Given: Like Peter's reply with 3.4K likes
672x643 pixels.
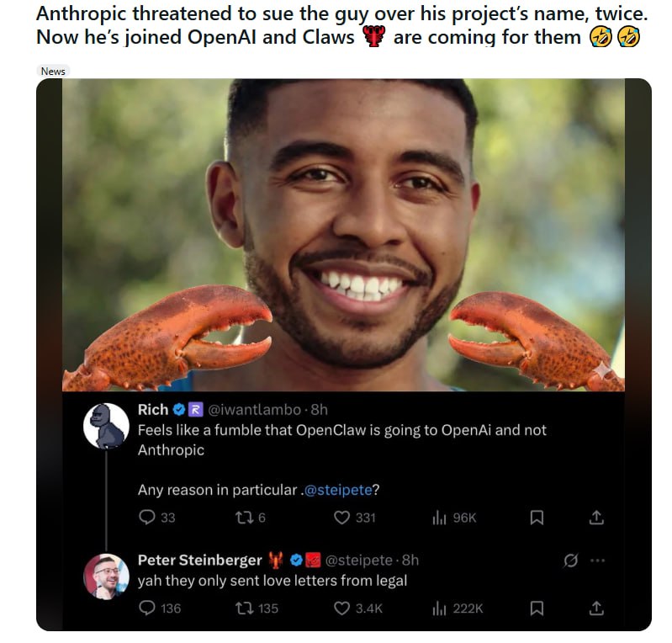Looking at the screenshot, I should (x=341, y=608).
